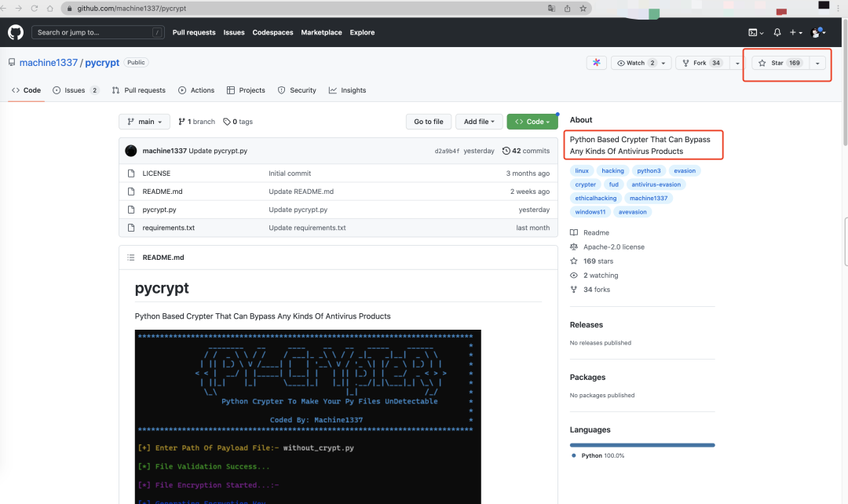The width and height of the screenshot is (848, 504).
Task: Switch to the Pull requests repo tab
Action: coord(138,90)
